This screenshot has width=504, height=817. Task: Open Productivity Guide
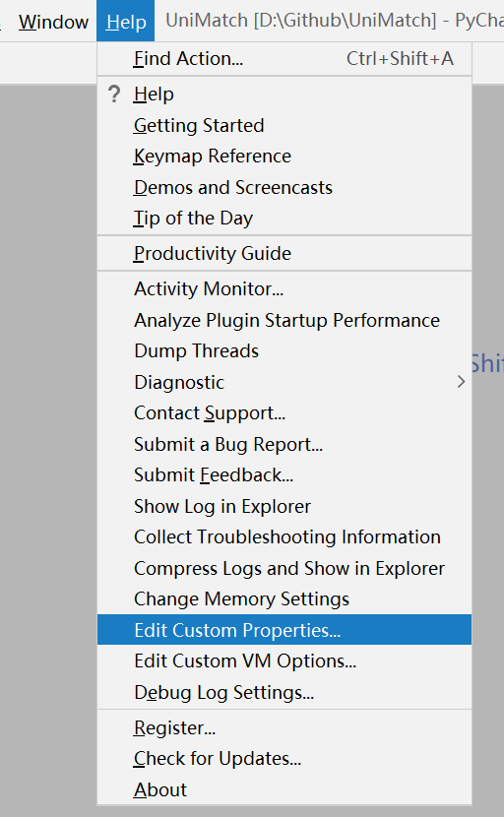pyautogui.click(x=284, y=253)
